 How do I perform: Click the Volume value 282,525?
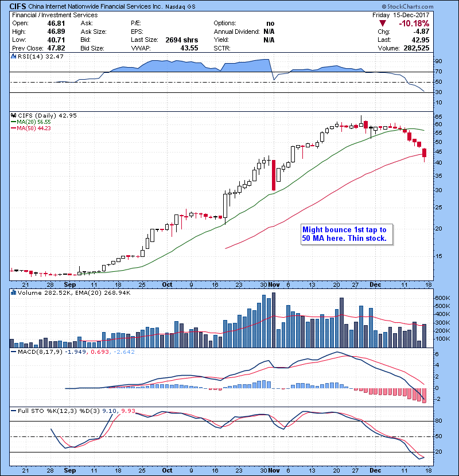pyautogui.click(x=417, y=48)
